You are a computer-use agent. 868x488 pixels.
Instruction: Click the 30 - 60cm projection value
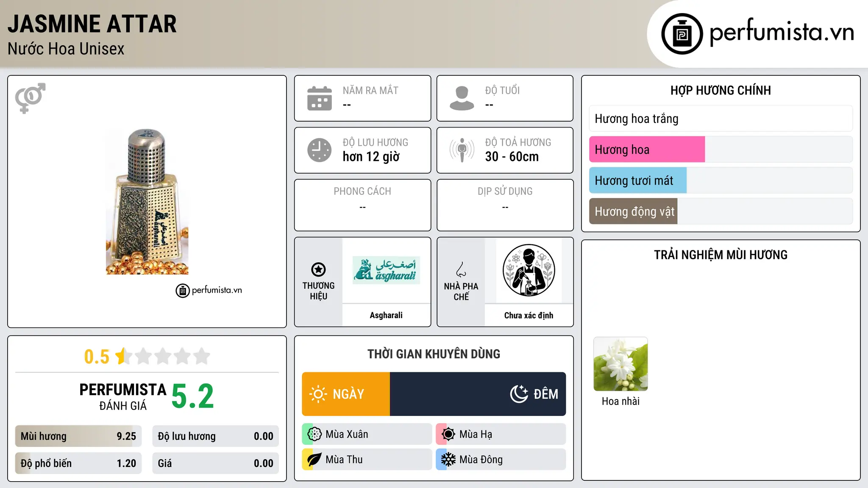(x=512, y=157)
